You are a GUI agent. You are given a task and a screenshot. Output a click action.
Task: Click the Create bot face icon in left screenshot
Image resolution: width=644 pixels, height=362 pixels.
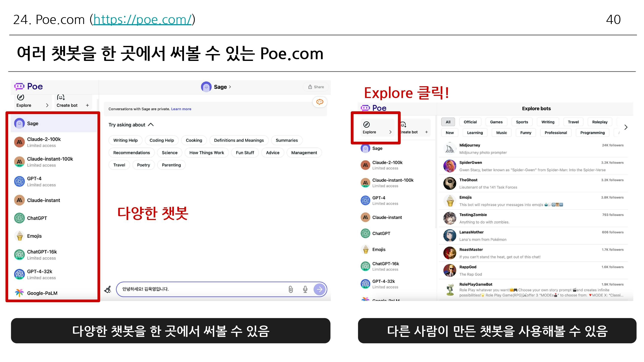point(61,97)
